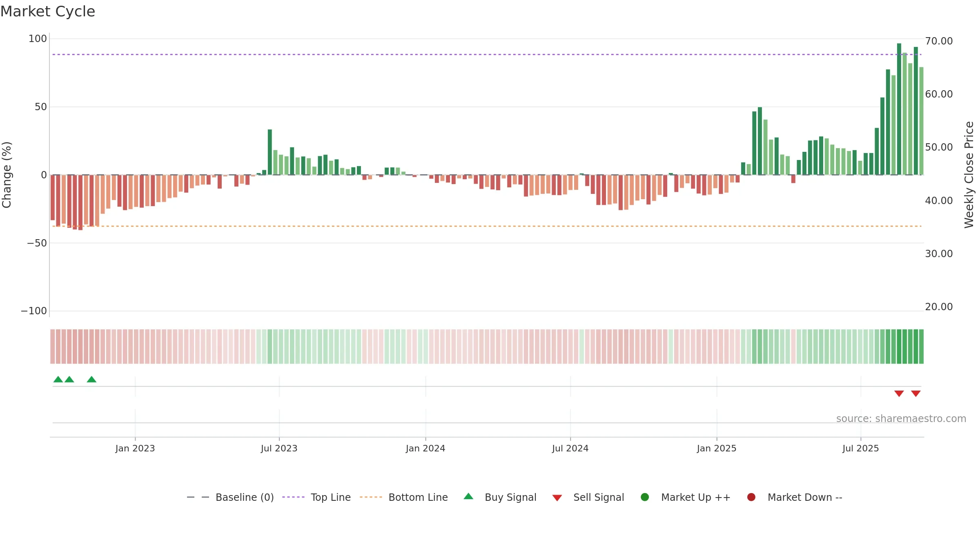980x551 pixels.
Task: Toggle the Sell Signal legend label
Action: pos(599,498)
